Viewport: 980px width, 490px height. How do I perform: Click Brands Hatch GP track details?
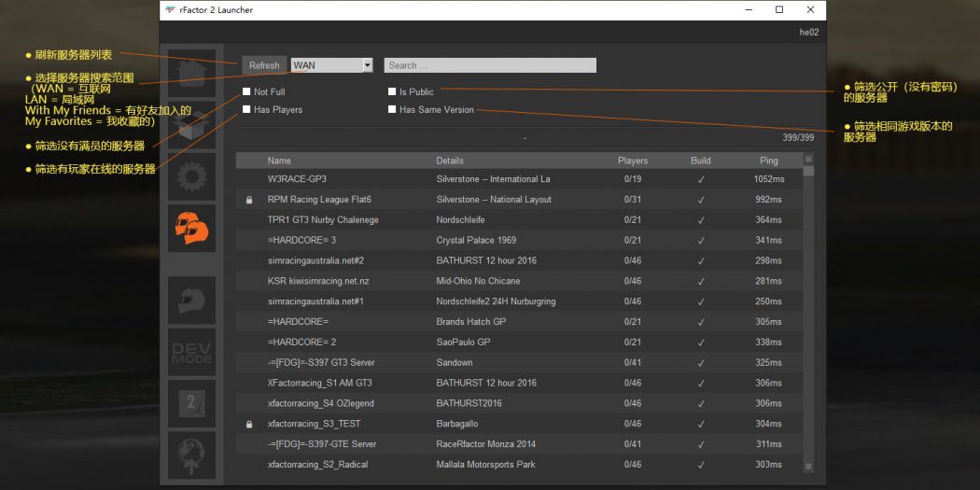[471, 322]
